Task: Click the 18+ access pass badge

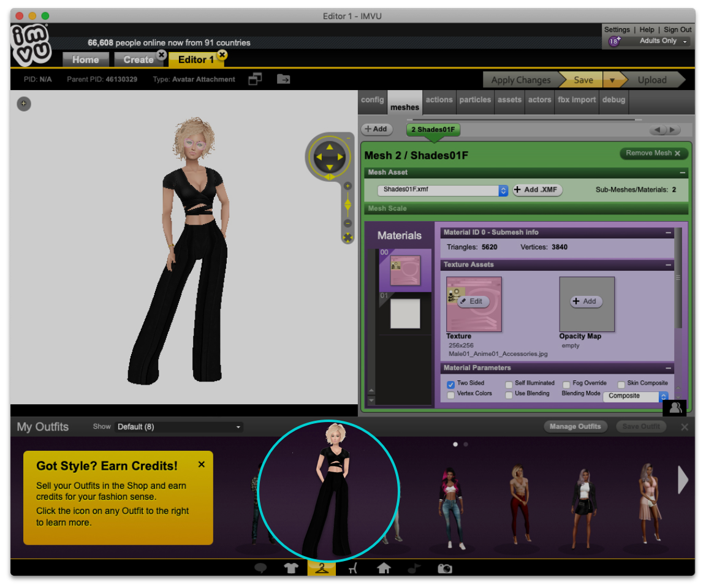Action: (x=614, y=41)
